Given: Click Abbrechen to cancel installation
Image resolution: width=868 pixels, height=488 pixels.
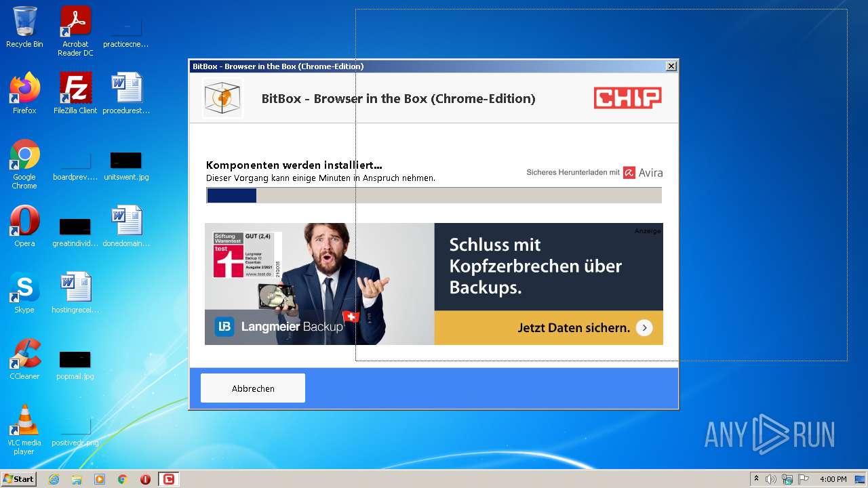Looking at the screenshot, I should (253, 388).
